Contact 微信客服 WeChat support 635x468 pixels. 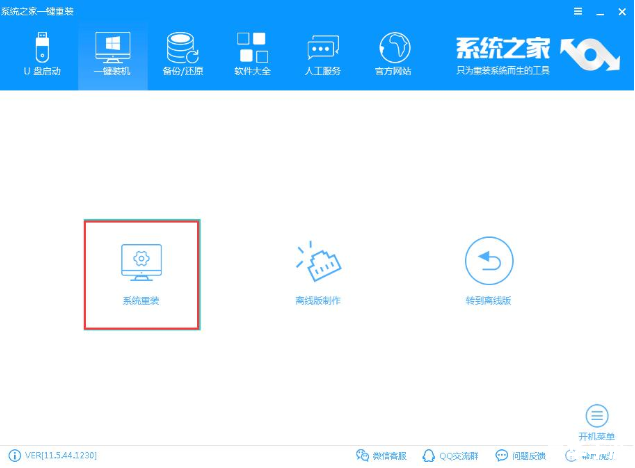point(381,456)
